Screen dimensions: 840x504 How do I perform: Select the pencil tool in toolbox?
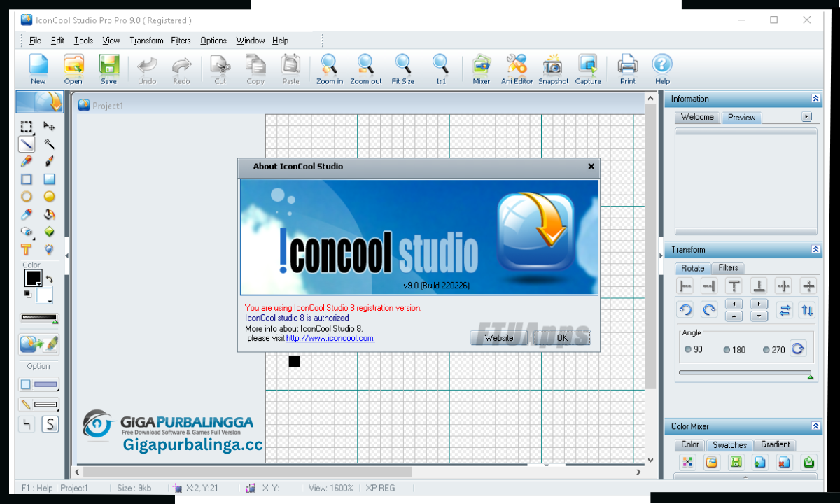tap(27, 162)
